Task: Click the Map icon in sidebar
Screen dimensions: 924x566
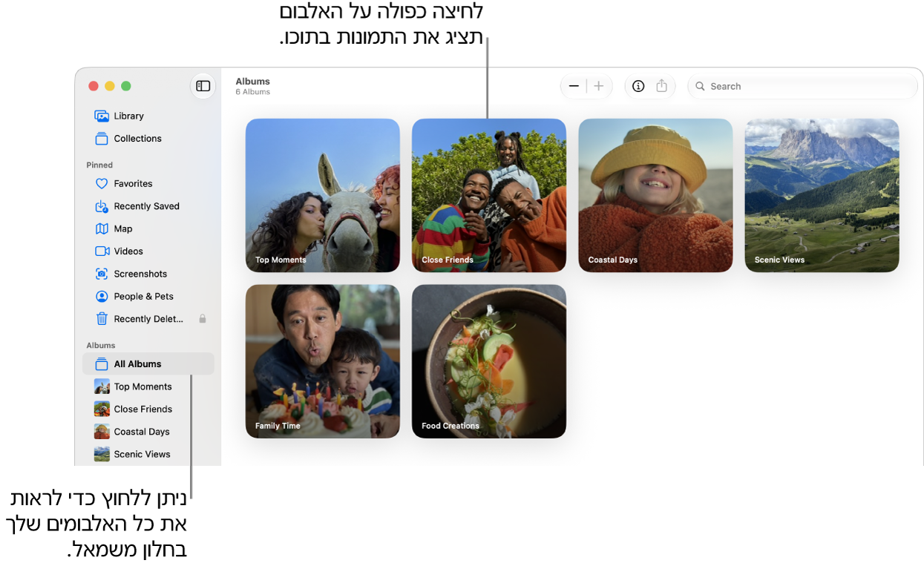Action: pyautogui.click(x=102, y=229)
